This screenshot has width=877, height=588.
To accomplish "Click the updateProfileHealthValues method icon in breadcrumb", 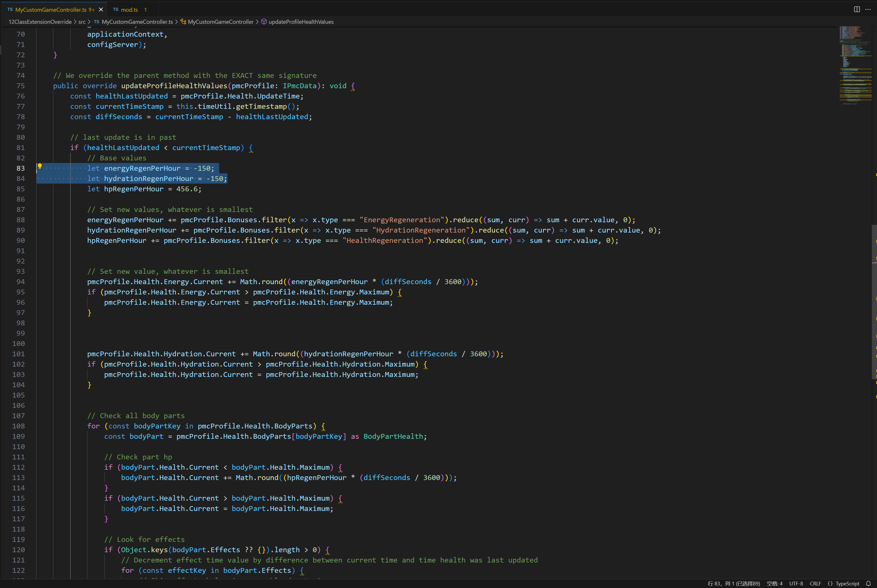I will [264, 22].
